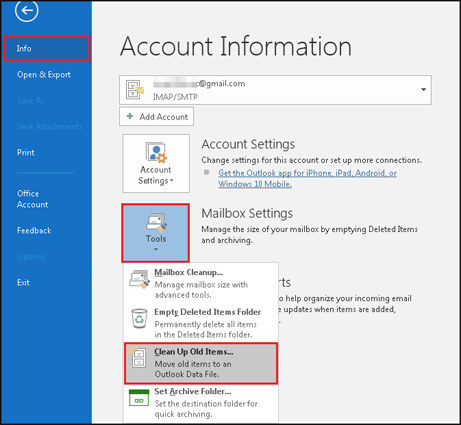The height and width of the screenshot is (425, 461).
Task: Open the Office Account page
Action: pos(33,199)
